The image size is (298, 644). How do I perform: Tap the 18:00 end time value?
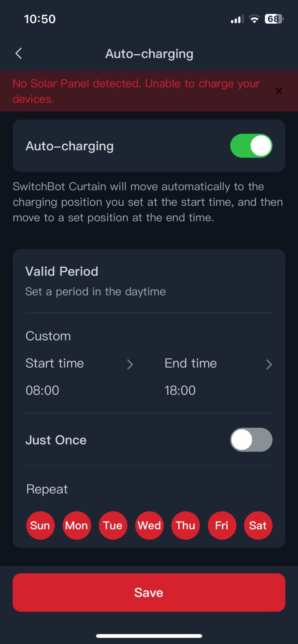pos(180,390)
